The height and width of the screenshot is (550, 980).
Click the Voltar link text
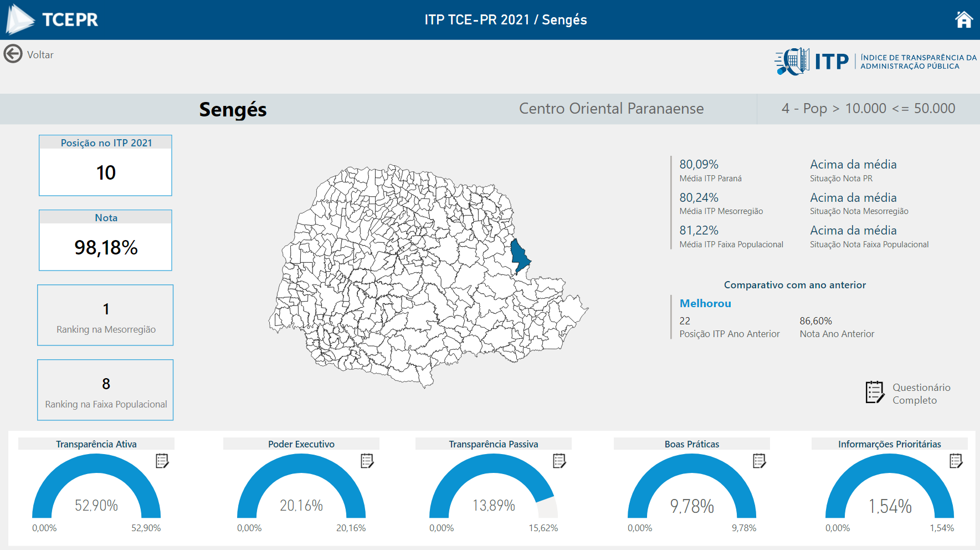[x=40, y=55]
